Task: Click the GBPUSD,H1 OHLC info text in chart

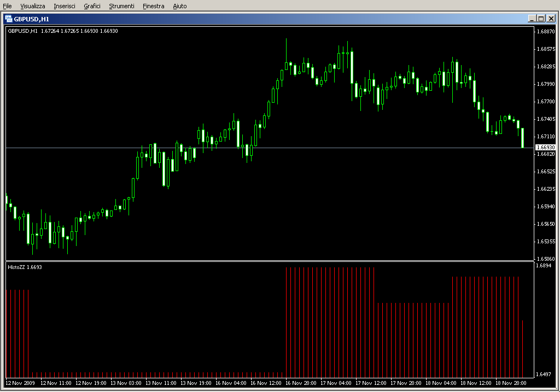Action: (63, 31)
